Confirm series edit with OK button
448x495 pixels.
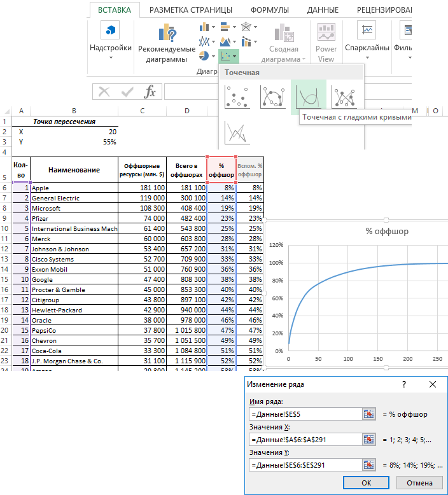366,482
